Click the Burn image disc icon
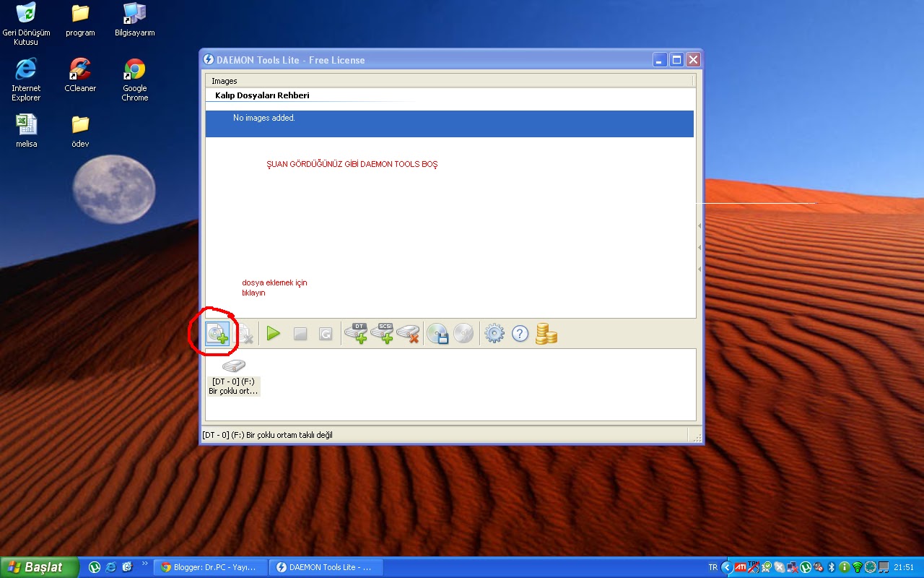The image size is (924, 578). click(x=463, y=333)
